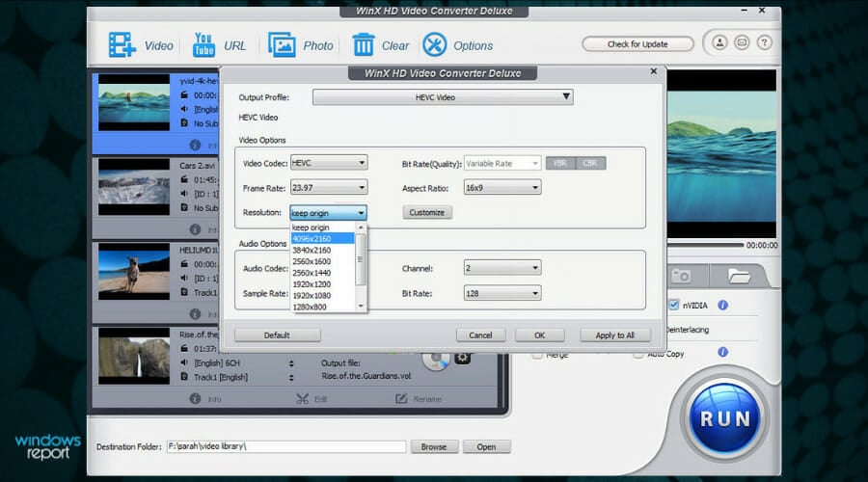868x482 pixels.
Task: Click the Info icon under HELIUMD video
Action: tap(195, 313)
